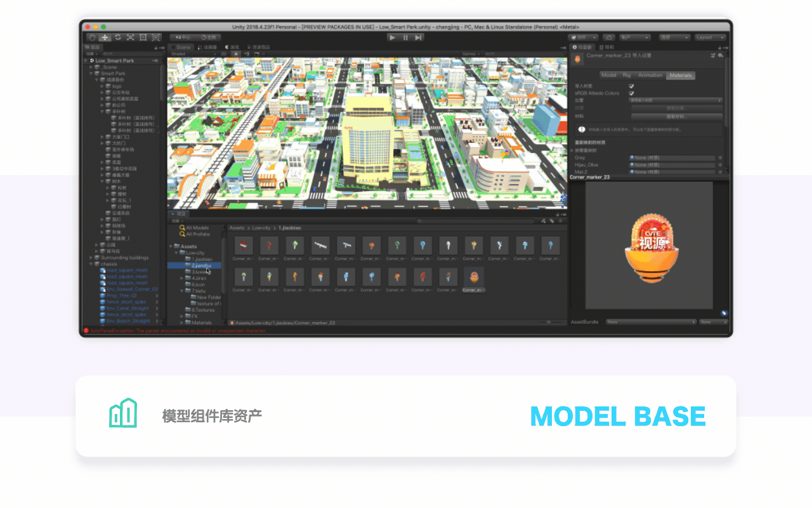Toggle 2D scene view mode
Image resolution: width=812 pixels, height=508 pixels.
224,54
